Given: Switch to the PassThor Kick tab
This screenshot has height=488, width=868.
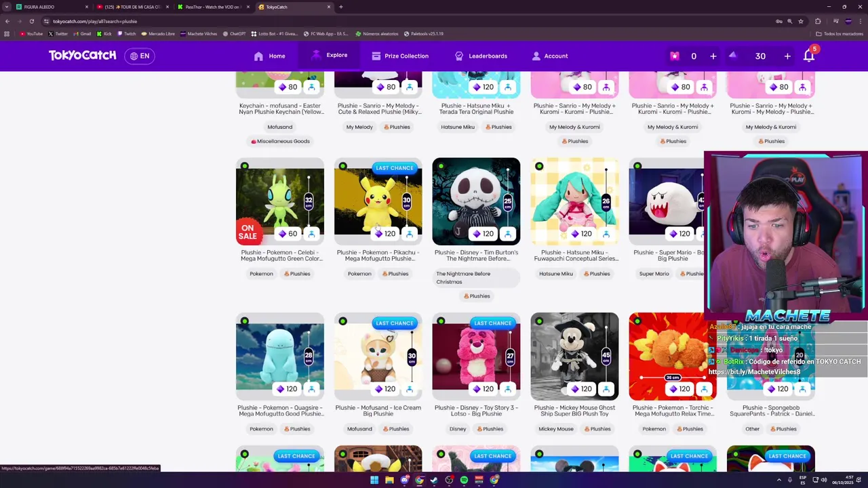Looking at the screenshot, I should (213, 7).
